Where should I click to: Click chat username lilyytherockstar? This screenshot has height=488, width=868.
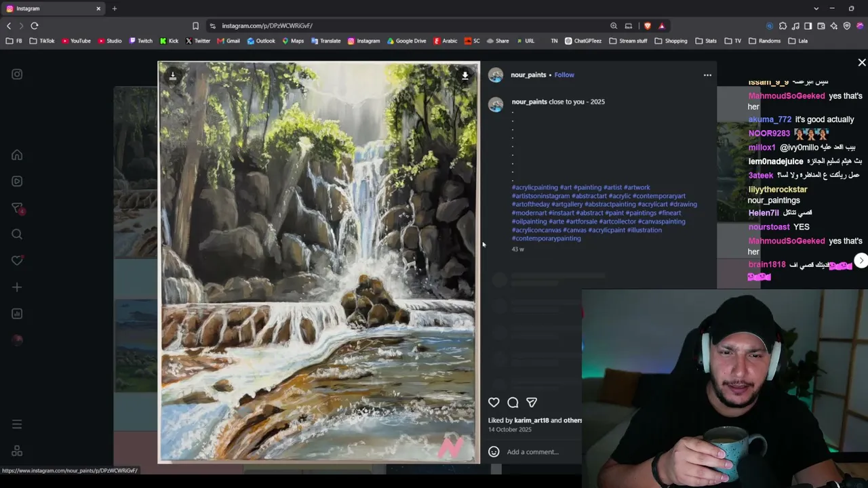click(x=778, y=190)
